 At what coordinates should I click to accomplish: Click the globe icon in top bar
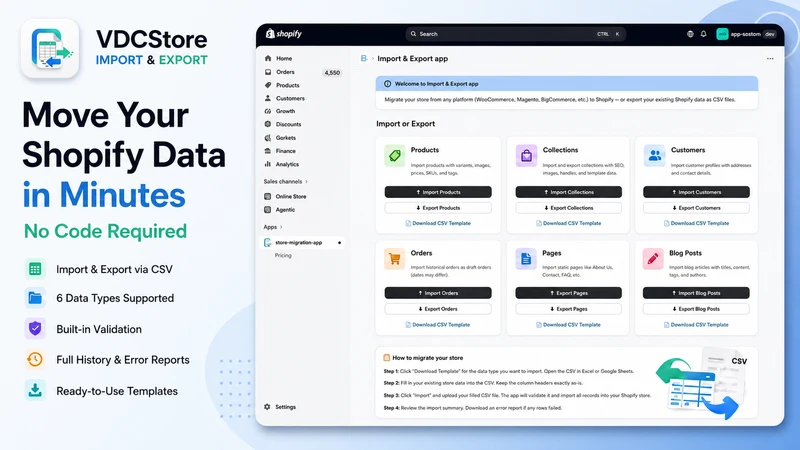click(x=690, y=34)
